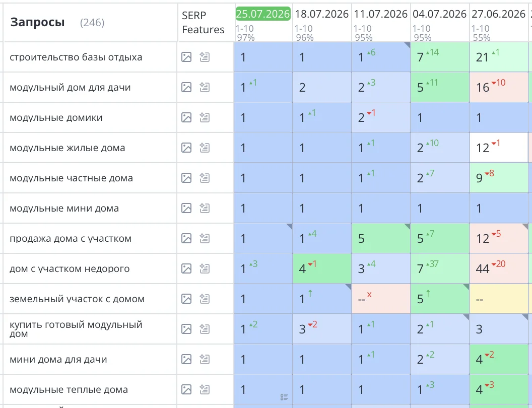
Task: Click position 44 cell for «дом с участком недорого»
Action: pos(498,268)
